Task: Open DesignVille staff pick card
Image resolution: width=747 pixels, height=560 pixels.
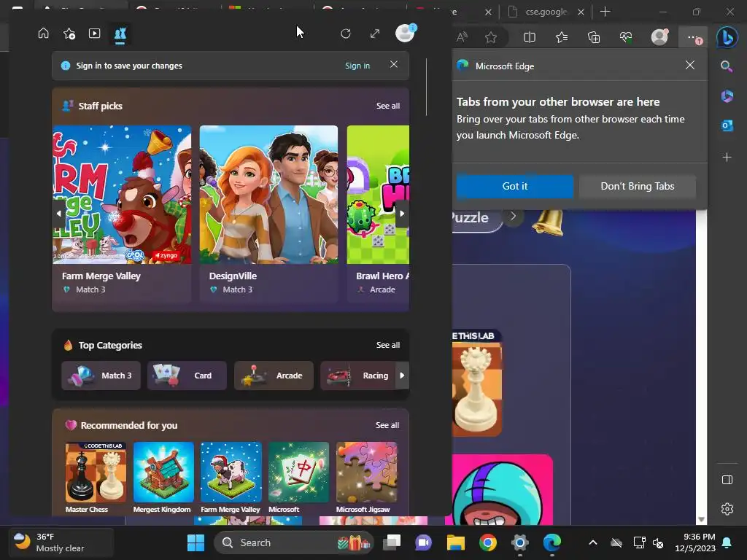Action: click(x=268, y=214)
